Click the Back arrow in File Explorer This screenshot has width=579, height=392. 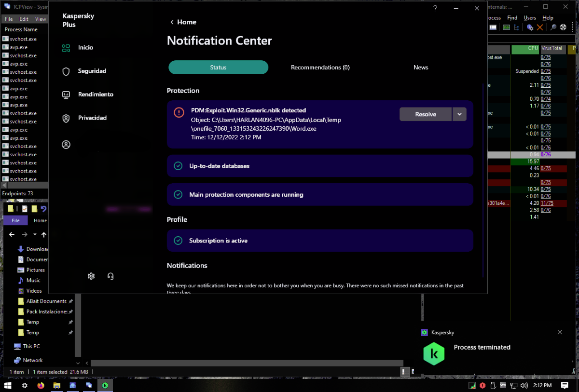(x=12, y=234)
